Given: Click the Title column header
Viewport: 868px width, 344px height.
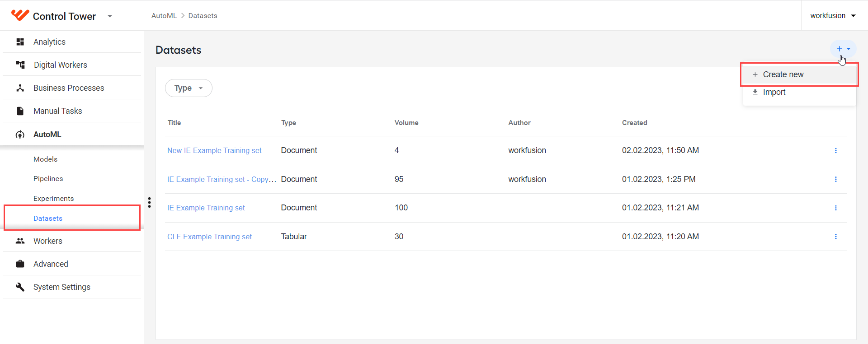Looking at the screenshot, I should [174, 123].
